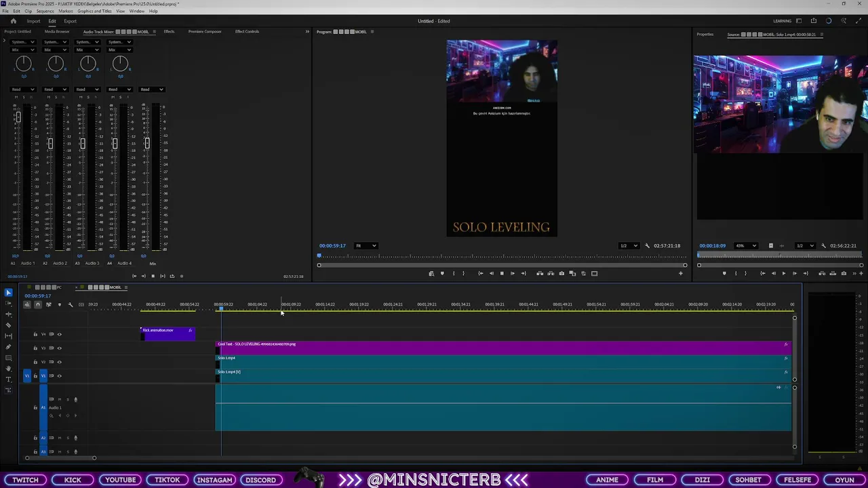Expand the panel overflow double-chevron

[x=307, y=31]
